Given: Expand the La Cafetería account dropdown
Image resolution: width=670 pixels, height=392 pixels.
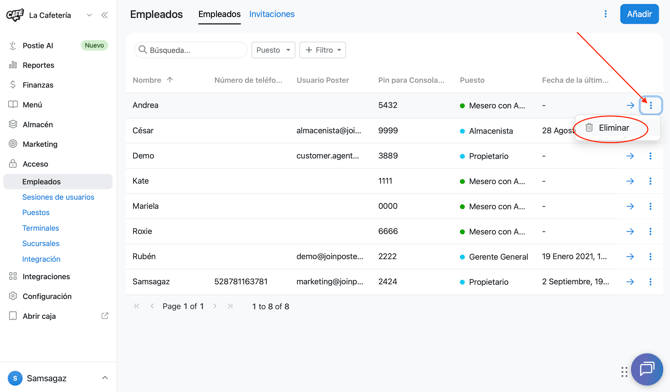Looking at the screenshot, I should pyautogui.click(x=89, y=15).
